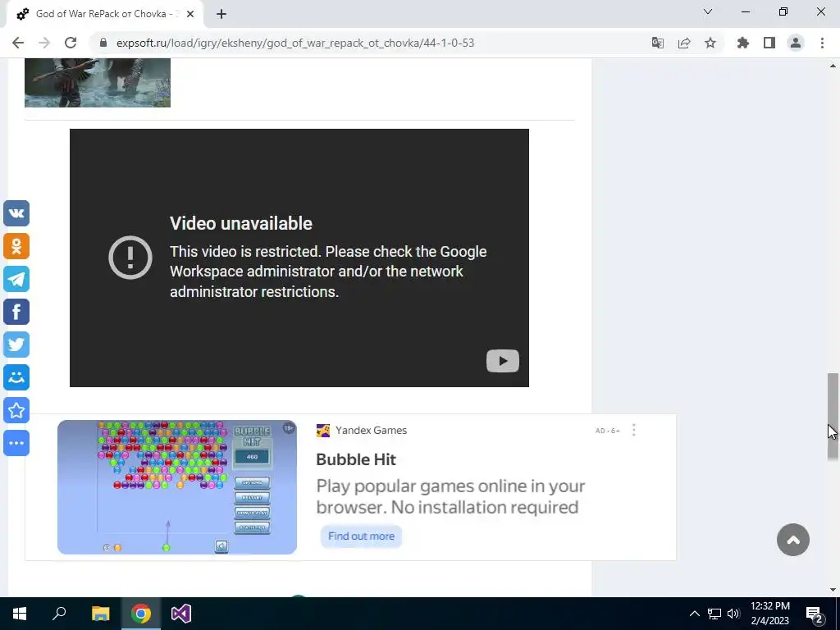Click the share page icon in address bar
The width and height of the screenshot is (840, 630).
684,43
